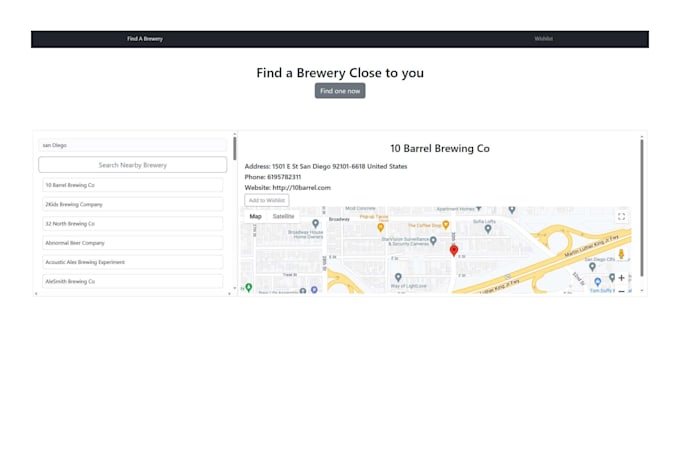
Task: Click the brewery list horizontal scroll-right arrow
Action: (229, 294)
